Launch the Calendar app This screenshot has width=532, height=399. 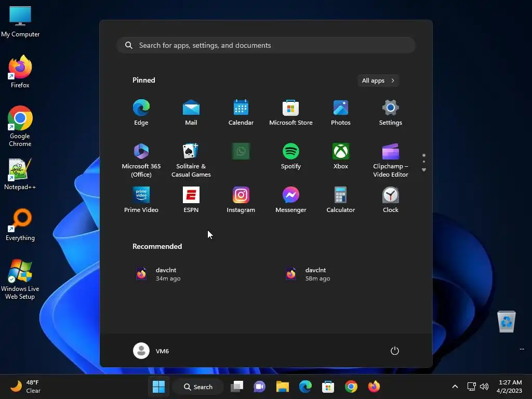[241, 113]
